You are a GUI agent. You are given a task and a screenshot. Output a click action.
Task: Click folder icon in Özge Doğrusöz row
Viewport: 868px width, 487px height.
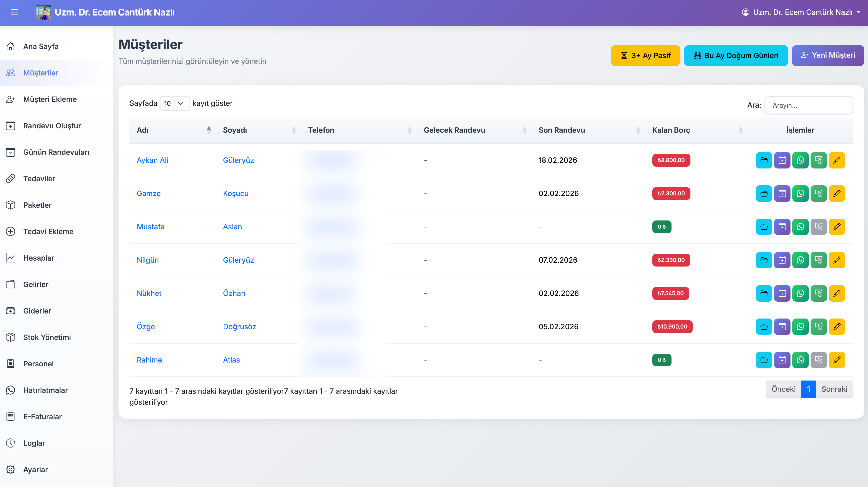764,326
